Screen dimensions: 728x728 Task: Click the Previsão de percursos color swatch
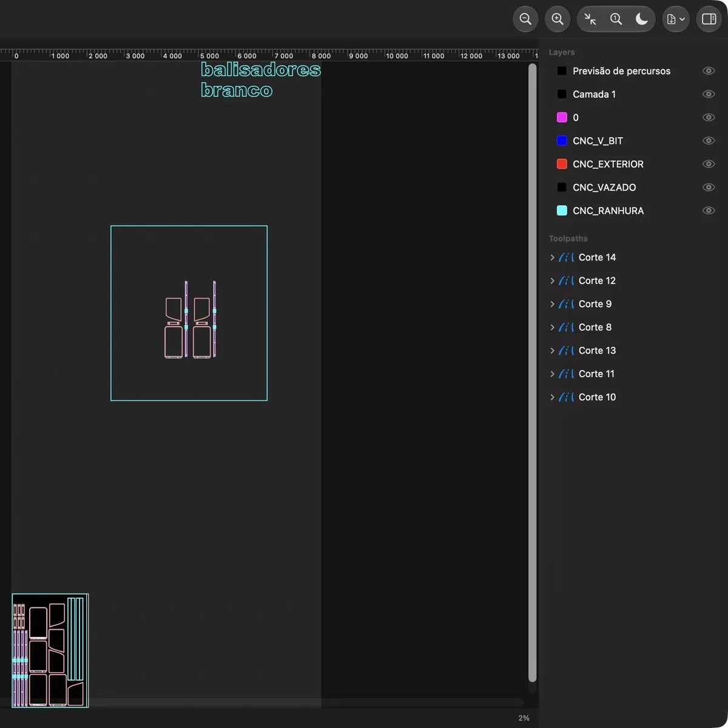562,71
